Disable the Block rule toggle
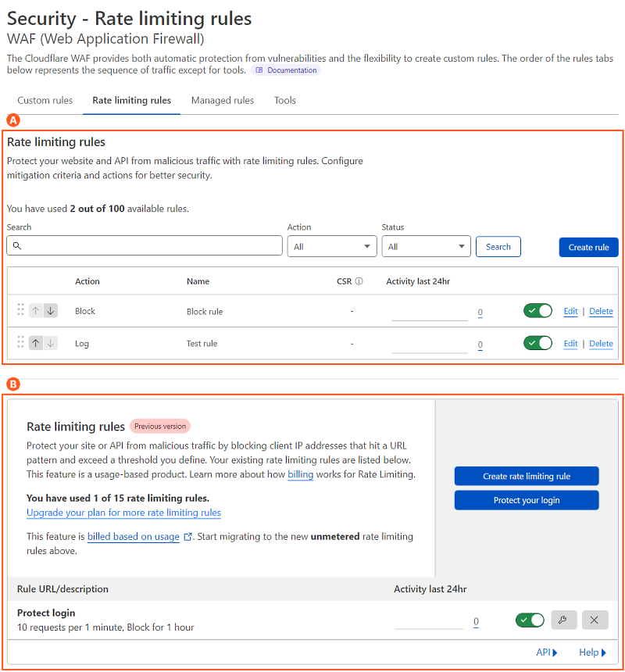Viewport: 625px width, 672px height. pyautogui.click(x=537, y=310)
